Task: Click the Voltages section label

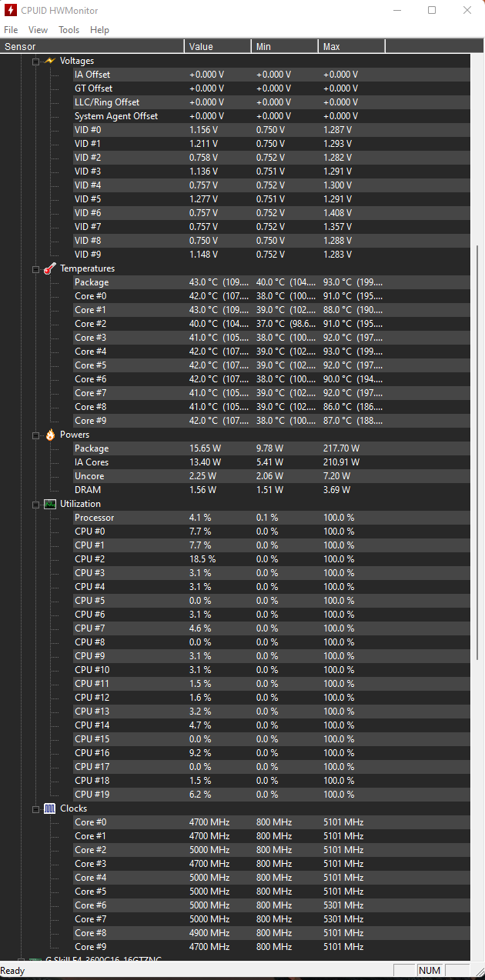Action: (77, 61)
